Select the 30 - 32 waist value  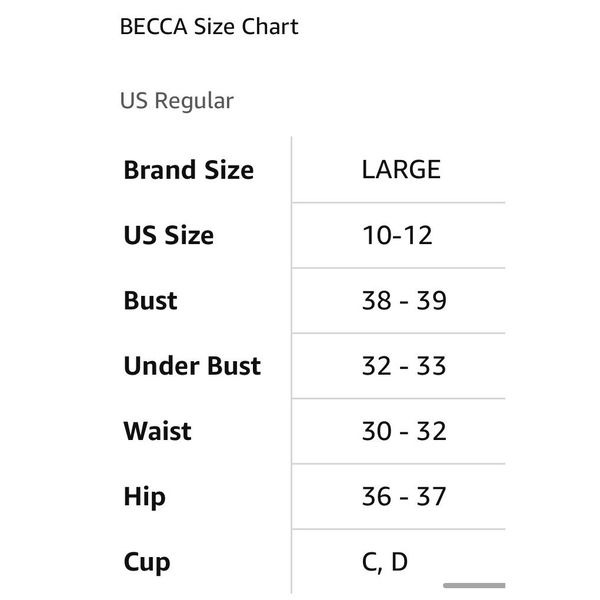tap(404, 431)
